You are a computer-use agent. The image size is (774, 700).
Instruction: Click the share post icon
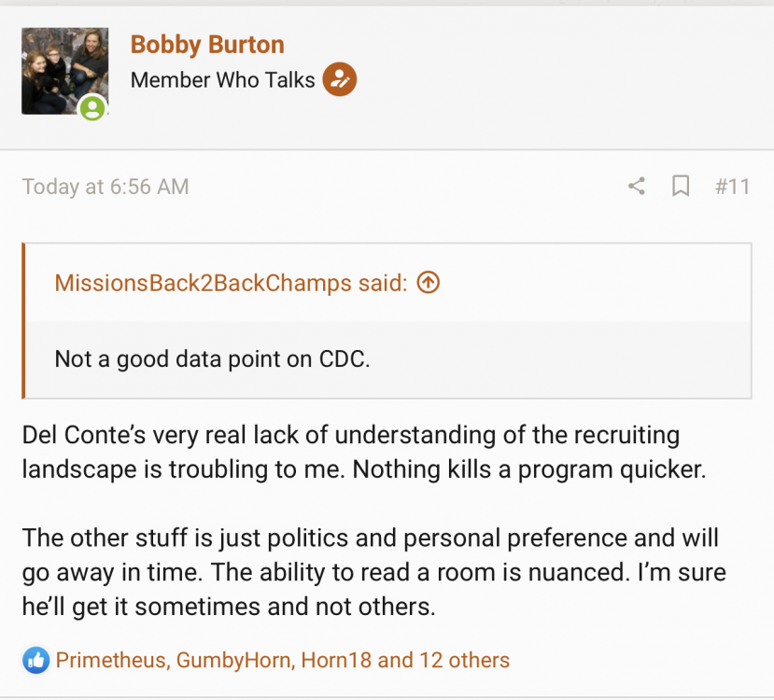coord(636,187)
